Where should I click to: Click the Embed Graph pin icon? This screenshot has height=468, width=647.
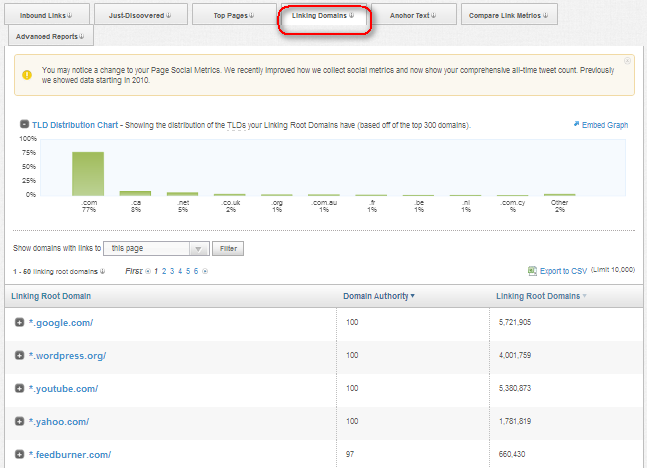click(x=576, y=125)
